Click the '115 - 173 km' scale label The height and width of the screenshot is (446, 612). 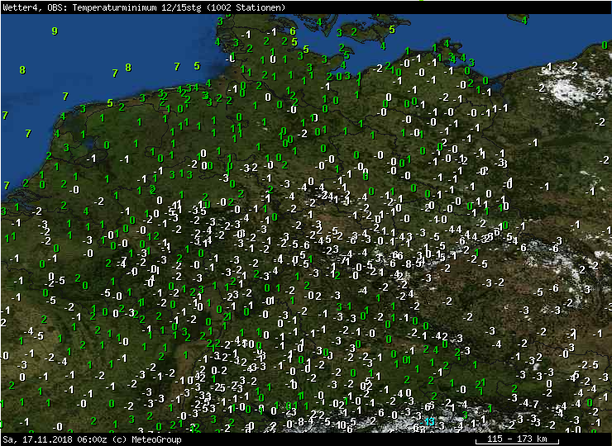pos(517,439)
